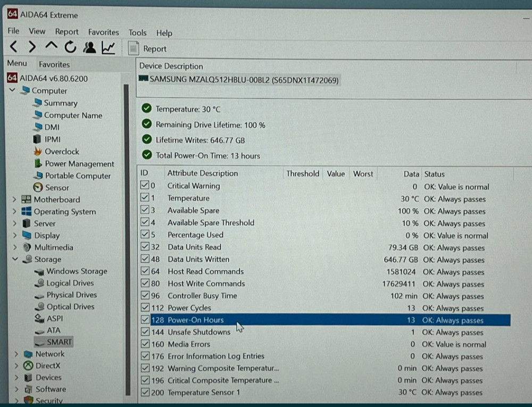532x407 pixels.
Task: Click the Forward navigation arrow
Action: pyautogui.click(x=32, y=47)
